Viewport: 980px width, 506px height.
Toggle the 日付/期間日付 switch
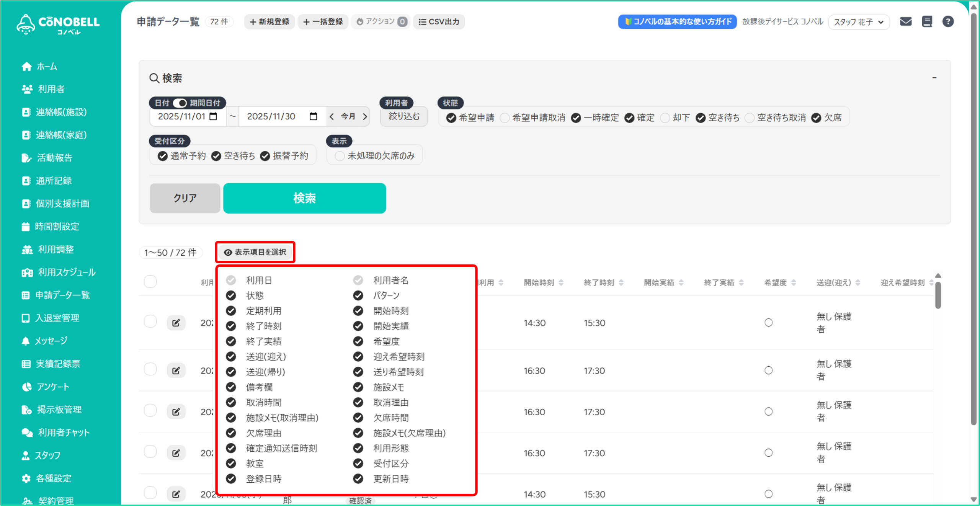[x=180, y=103]
